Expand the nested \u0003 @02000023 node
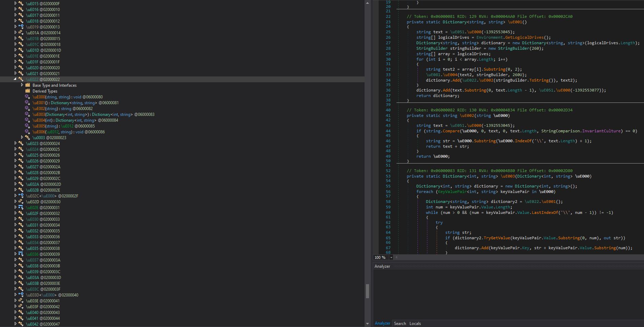The image size is (644, 327). [x=22, y=137]
